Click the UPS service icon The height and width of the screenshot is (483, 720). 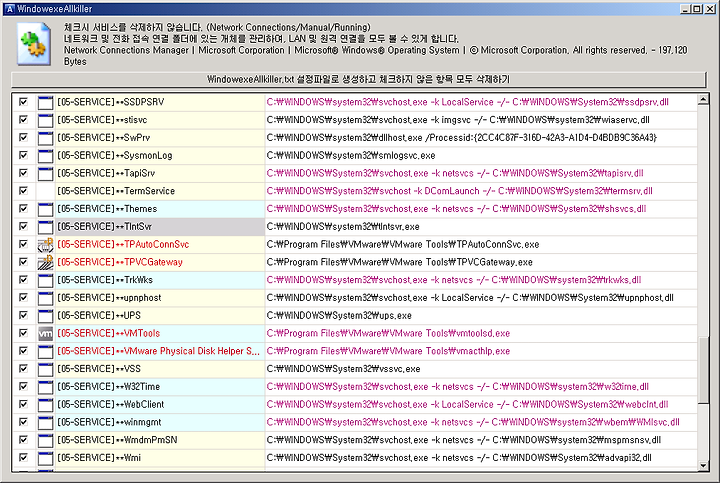point(45,316)
